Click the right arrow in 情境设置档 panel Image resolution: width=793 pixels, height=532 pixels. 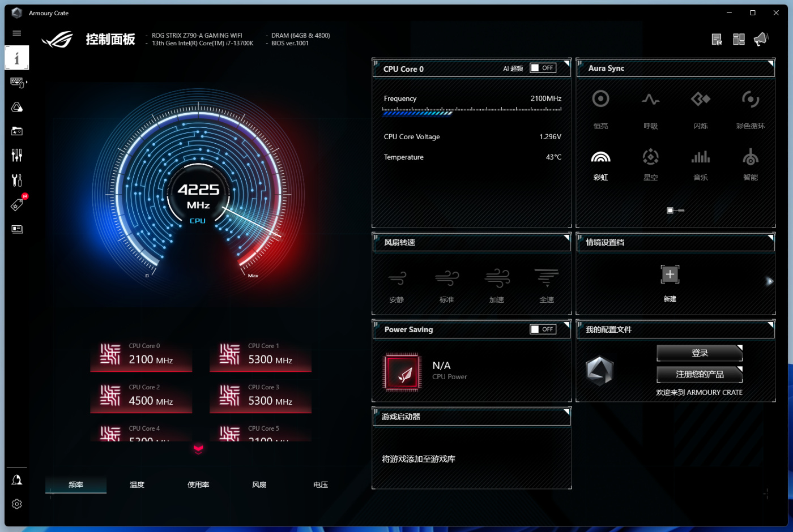(769, 281)
